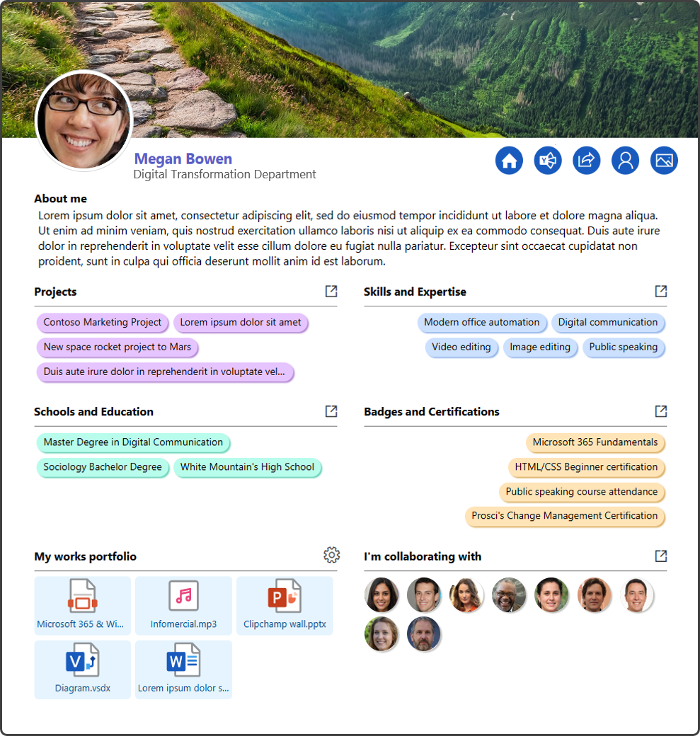700x736 pixels.
Task: Open Badges and Certifications external link icon
Action: (661, 411)
